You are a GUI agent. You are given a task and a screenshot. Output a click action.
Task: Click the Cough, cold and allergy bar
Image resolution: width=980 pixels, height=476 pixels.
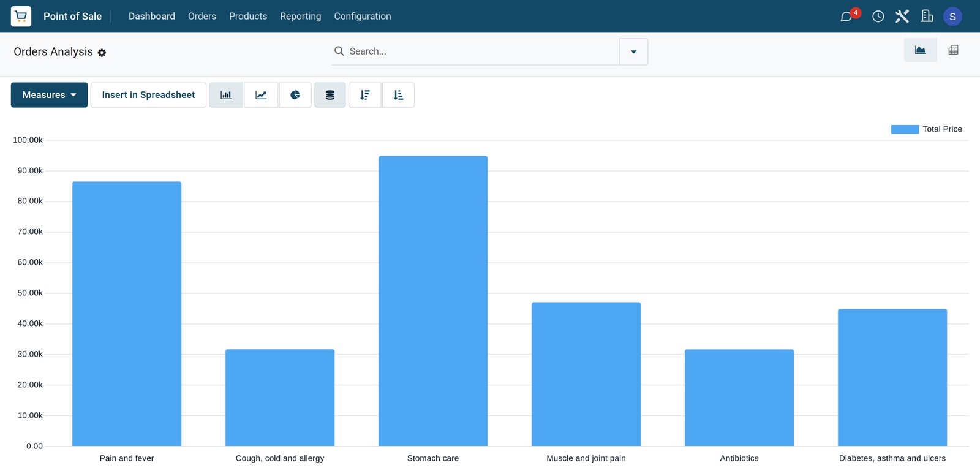click(280, 398)
